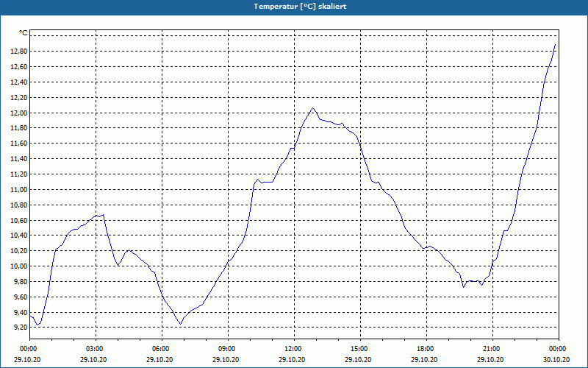
Task: Click the 29.10.20 date under 18:00
Action: coord(424,359)
